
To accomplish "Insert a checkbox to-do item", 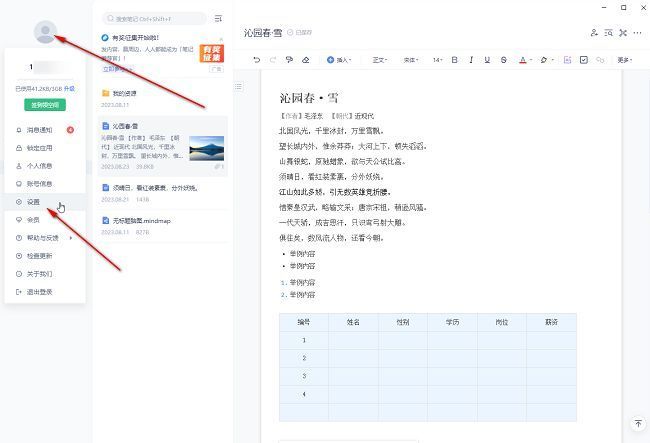I will [x=584, y=60].
